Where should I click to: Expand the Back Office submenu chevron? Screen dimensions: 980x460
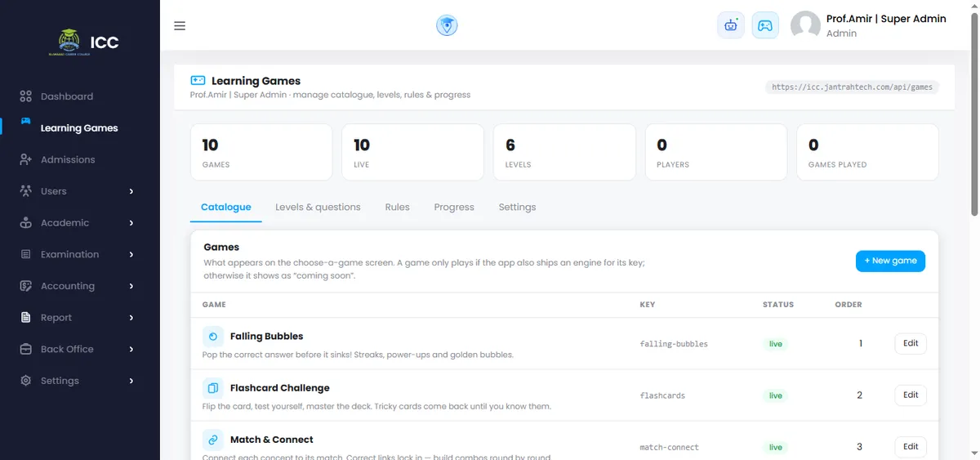click(131, 349)
